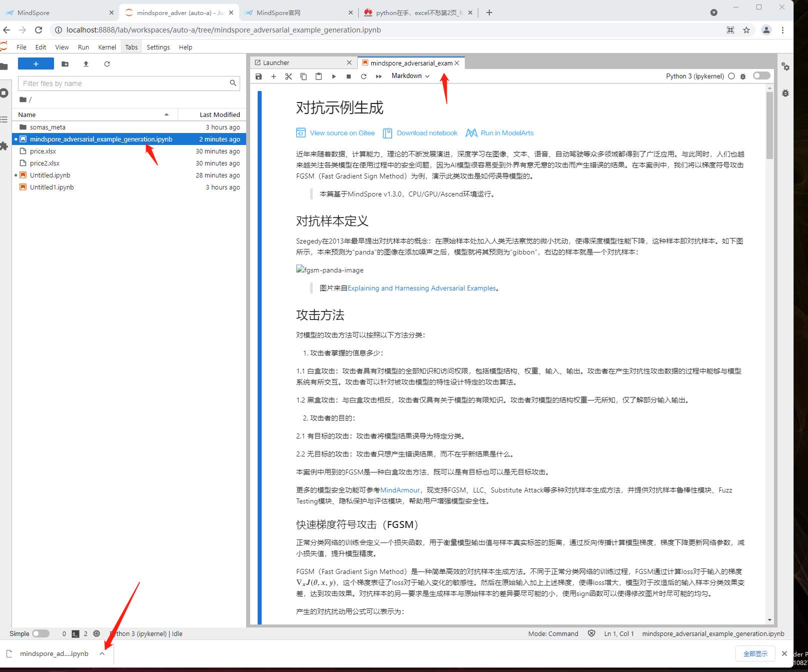
Task: Open the Kernel menu
Action: pos(107,47)
